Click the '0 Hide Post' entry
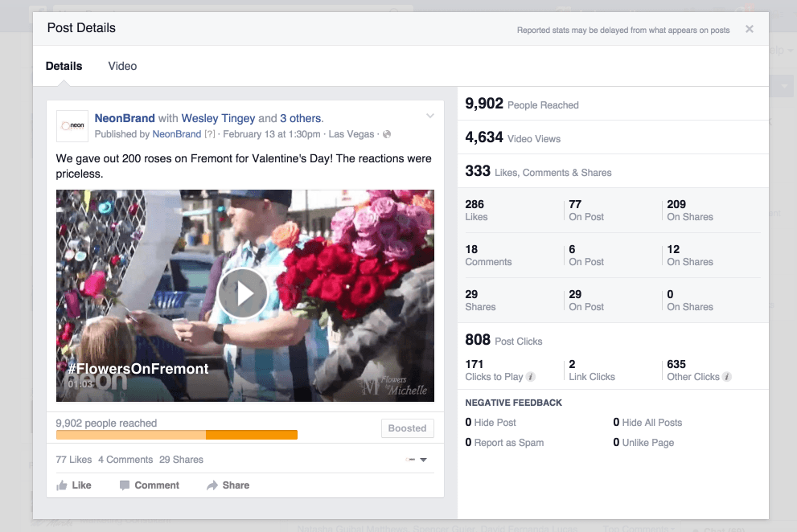Viewport: 797px width, 532px height. tap(491, 422)
